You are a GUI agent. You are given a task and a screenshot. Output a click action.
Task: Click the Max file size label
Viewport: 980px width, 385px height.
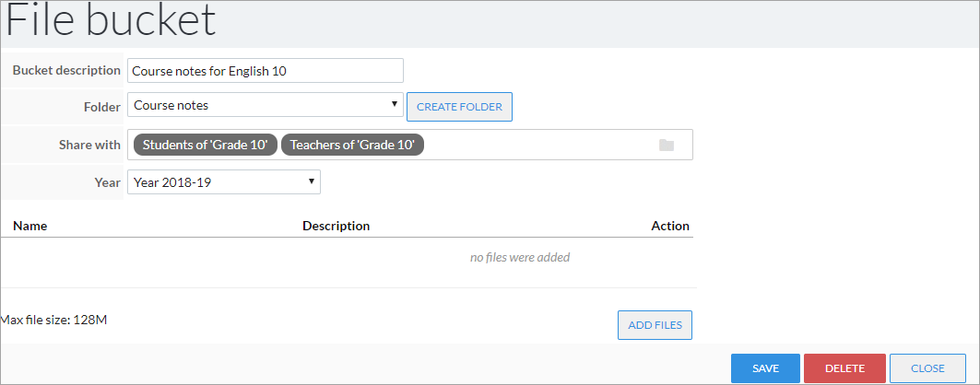53,321
